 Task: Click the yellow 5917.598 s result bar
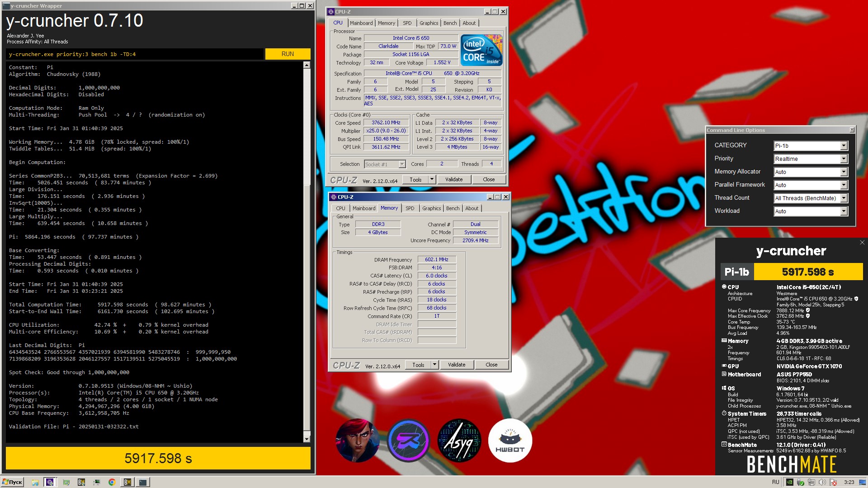[x=158, y=458]
